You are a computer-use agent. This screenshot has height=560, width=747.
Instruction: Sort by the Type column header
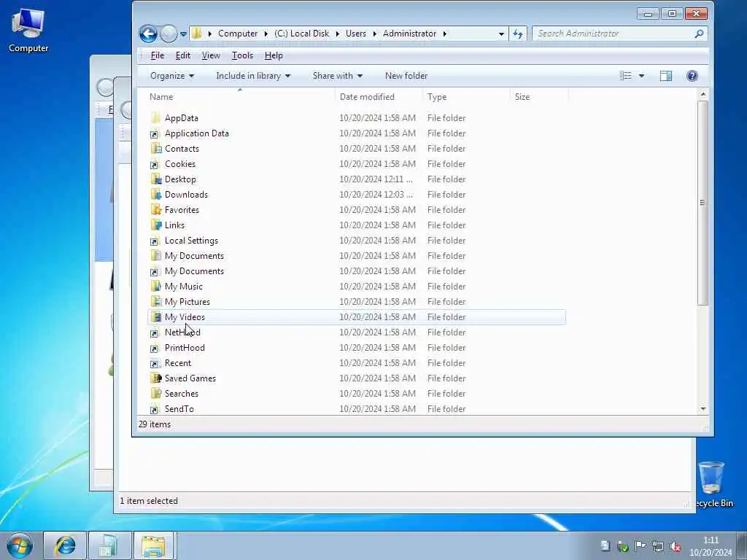point(466,97)
